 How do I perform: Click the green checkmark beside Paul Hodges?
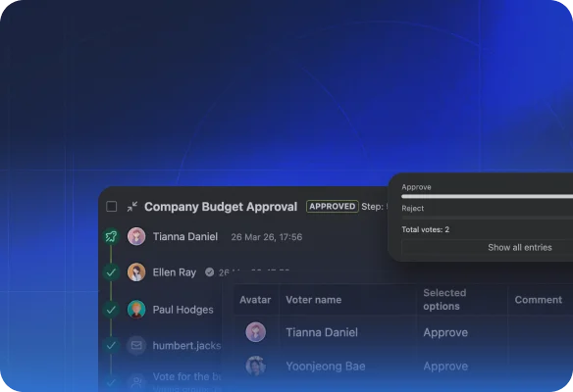[111, 310]
